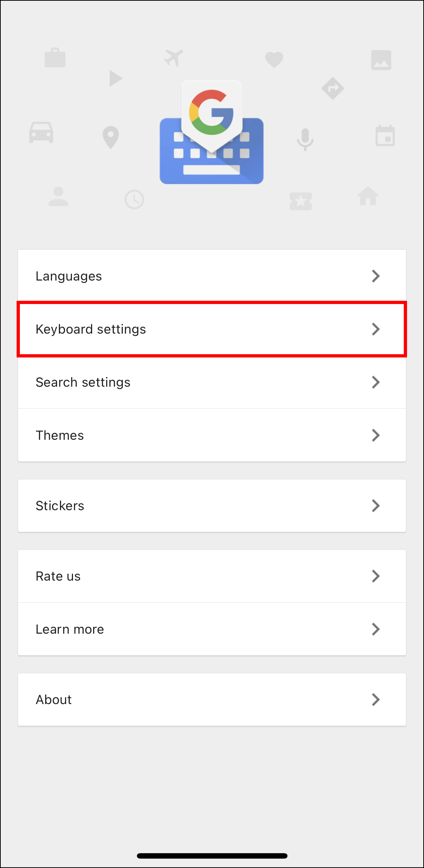The width and height of the screenshot is (424, 868).
Task: Tap the home indicator bar
Action: (x=212, y=856)
